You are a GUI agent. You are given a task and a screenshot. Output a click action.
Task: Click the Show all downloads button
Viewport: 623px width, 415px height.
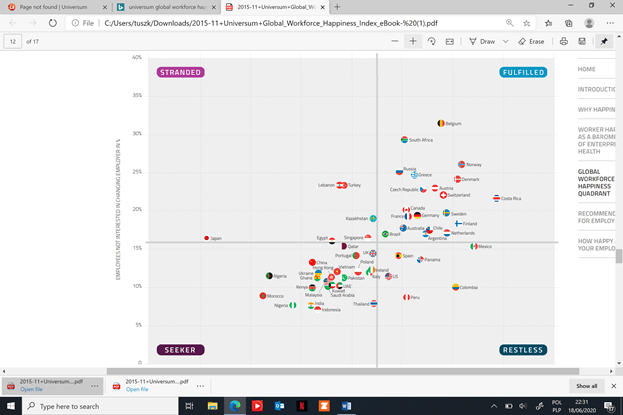pyautogui.click(x=586, y=385)
